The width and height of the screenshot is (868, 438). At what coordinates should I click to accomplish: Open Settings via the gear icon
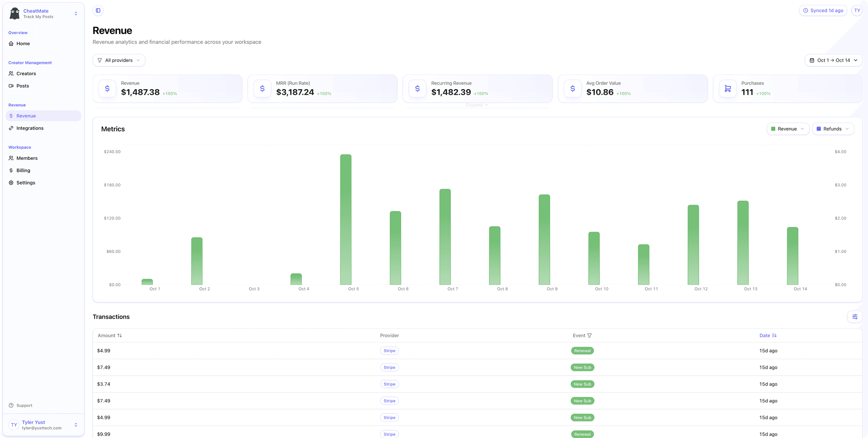(x=11, y=182)
